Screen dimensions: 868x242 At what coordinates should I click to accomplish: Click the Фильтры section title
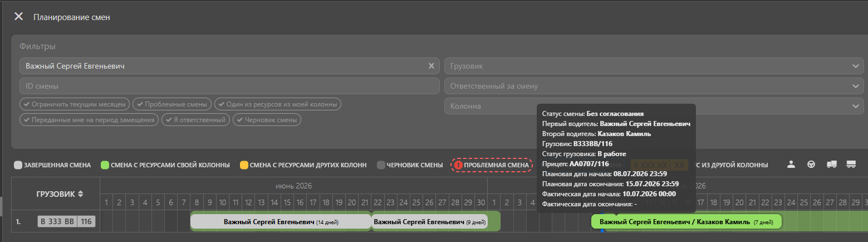click(37, 46)
